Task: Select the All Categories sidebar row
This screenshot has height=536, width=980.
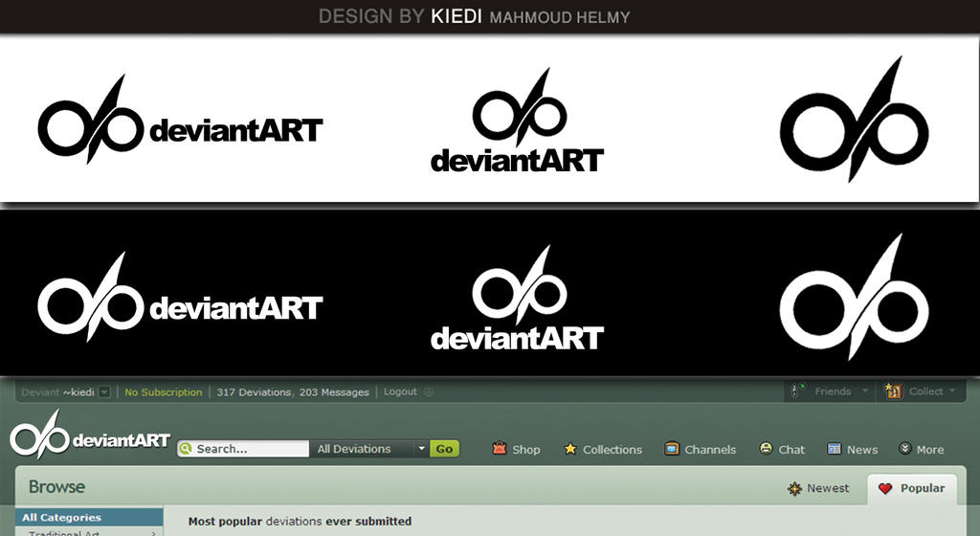Action: [x=89, y=517]
